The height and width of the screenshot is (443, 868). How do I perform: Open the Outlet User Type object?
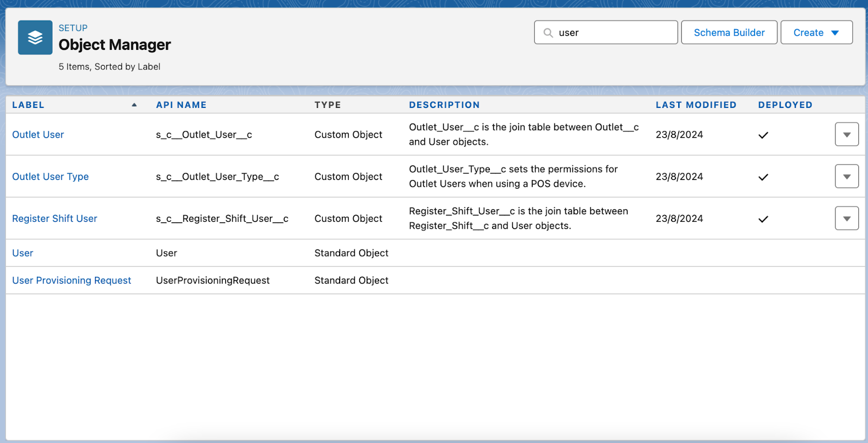[x=50, y=176]
